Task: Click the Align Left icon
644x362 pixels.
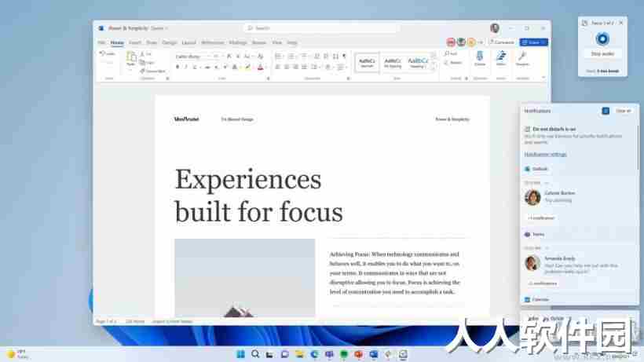Action: tap(278, 67)
